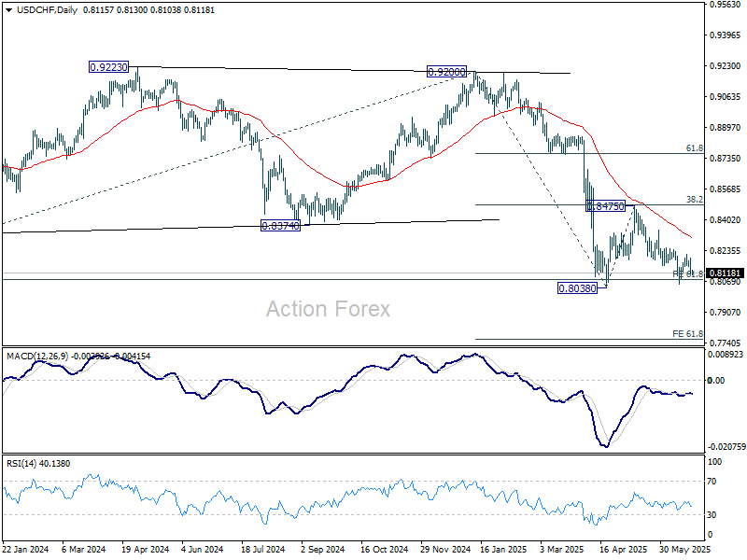Select the USDCHF,Daily chart title
747x560 pixels.
[48, 10]
